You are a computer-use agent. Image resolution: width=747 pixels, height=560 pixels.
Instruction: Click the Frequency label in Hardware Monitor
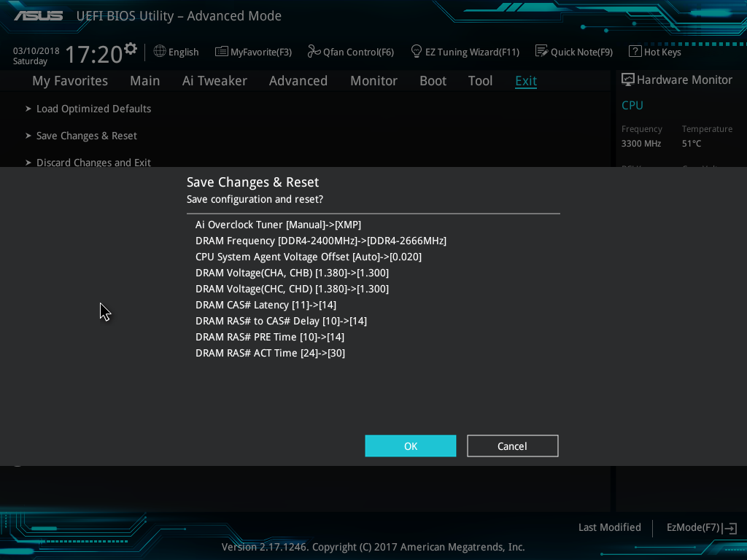coord(642,129)
